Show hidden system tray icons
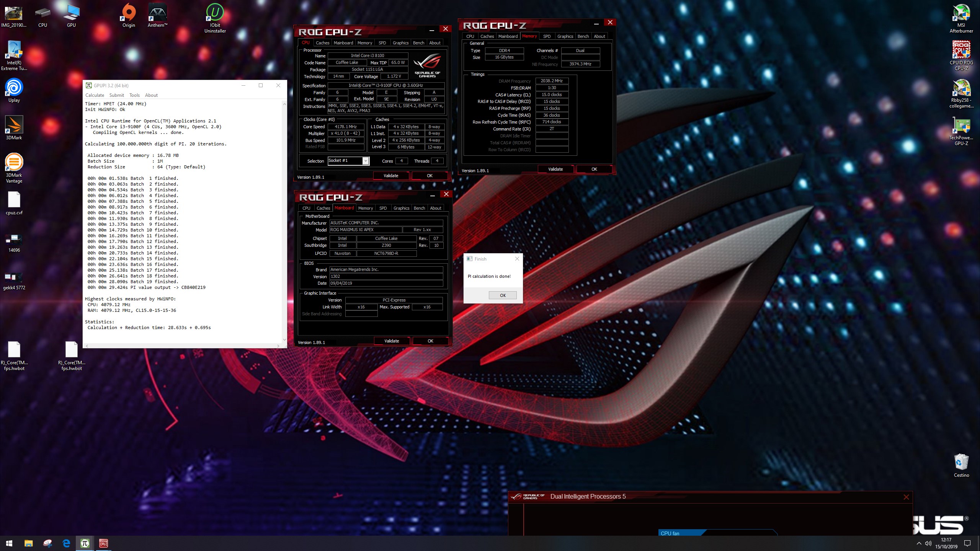Screen dimensions: 980x551 click(919, 543)
